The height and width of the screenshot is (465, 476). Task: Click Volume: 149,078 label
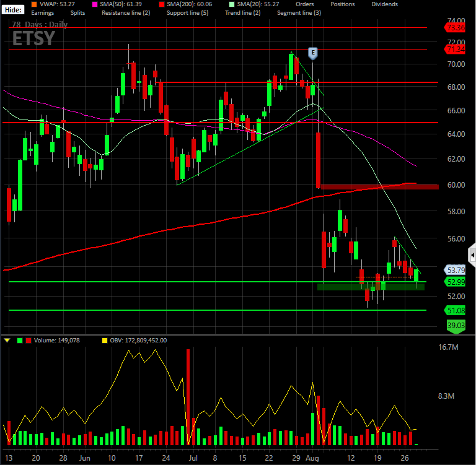click(x=57, y=341)
